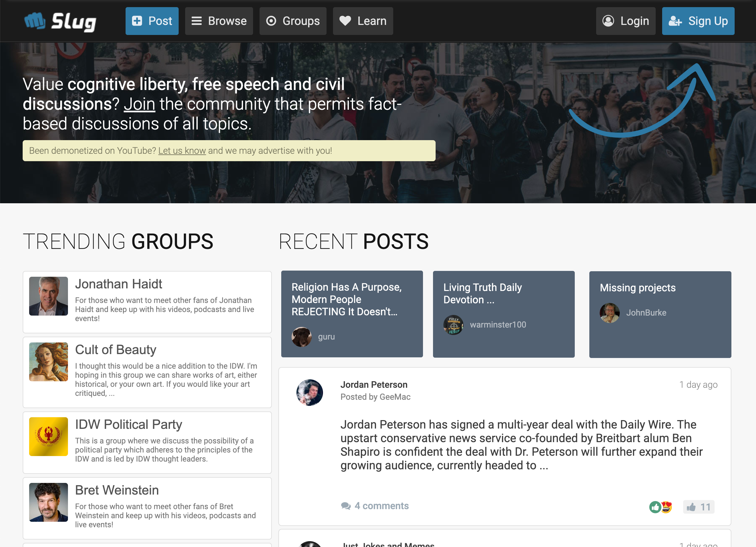Open the Jordan Peterson Daily Wire post text
756x547 pixels.
[521, 445]
